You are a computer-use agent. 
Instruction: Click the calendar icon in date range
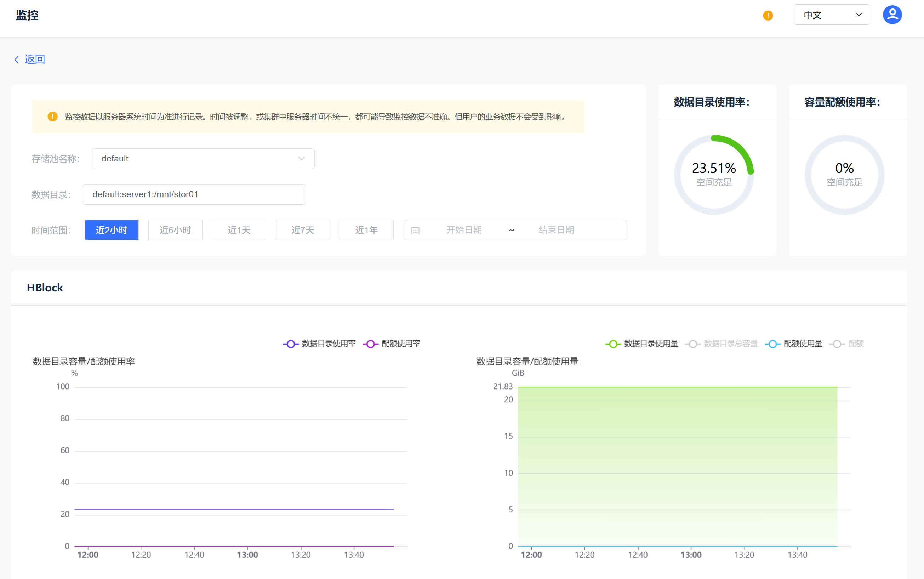coord(415,230)
